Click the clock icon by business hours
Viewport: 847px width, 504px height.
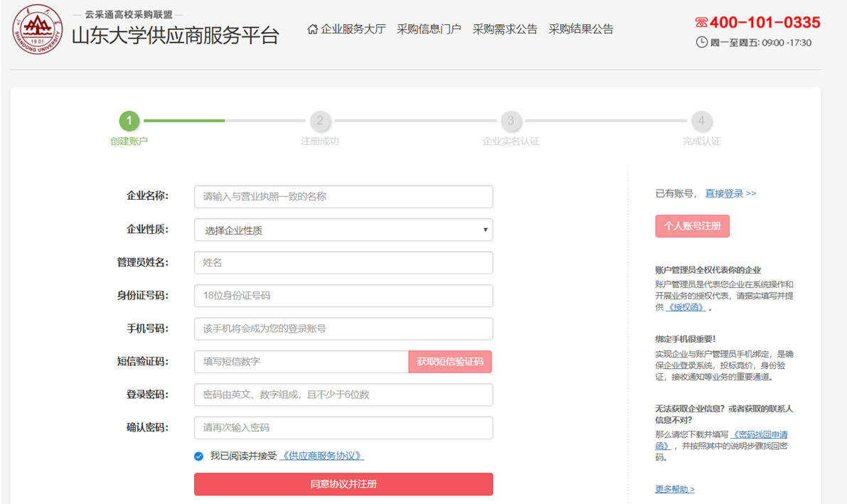[701, 43]
